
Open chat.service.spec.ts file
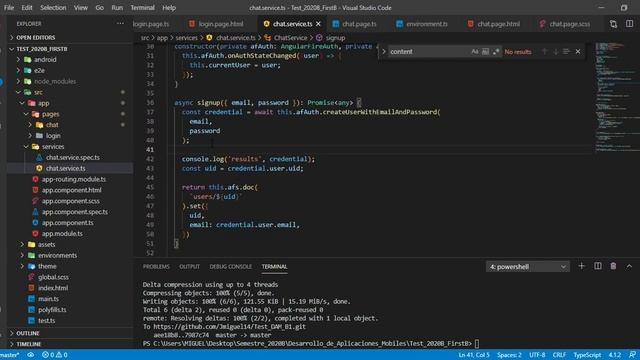(x=73, y=158)
